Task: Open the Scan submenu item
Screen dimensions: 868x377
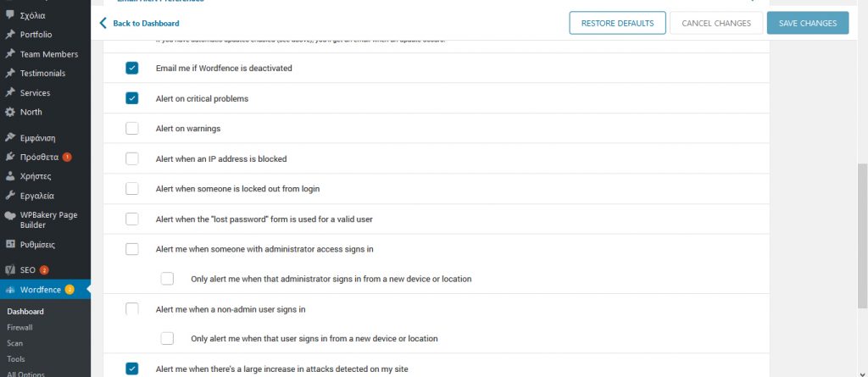Action: [x=15, y=343]
